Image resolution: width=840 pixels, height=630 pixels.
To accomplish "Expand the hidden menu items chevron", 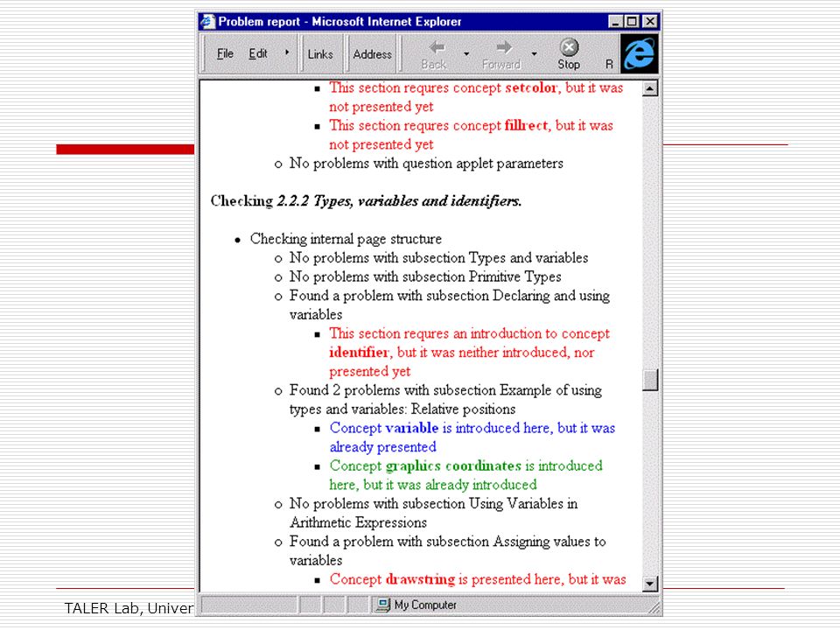I will click(x=287, y=52).
